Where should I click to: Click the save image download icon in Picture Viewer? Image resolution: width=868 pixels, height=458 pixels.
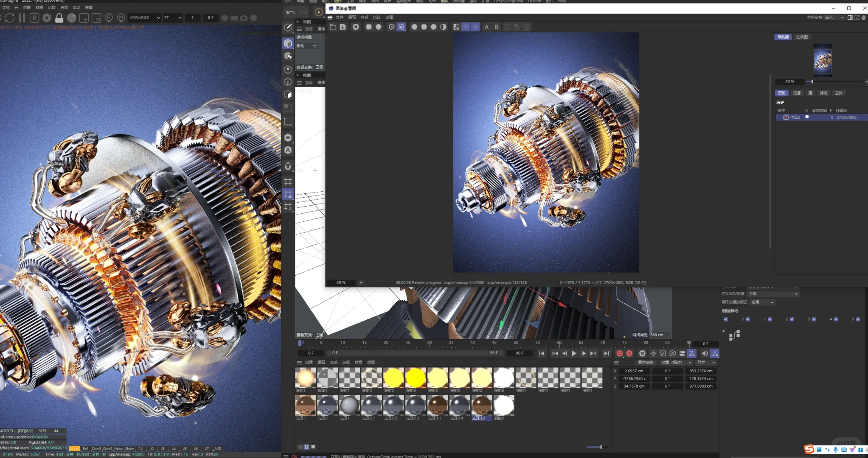(343, 27)
